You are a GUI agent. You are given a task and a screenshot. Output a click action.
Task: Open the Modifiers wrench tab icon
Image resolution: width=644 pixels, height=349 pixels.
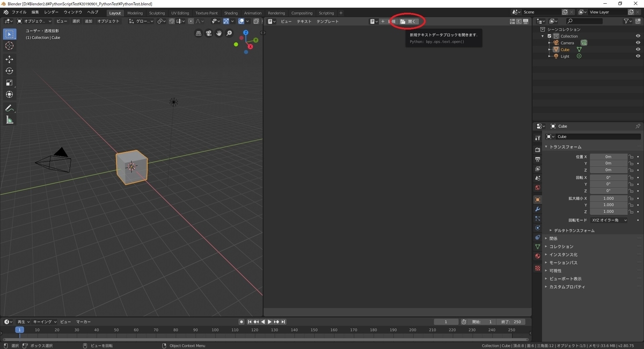point(538,209)
